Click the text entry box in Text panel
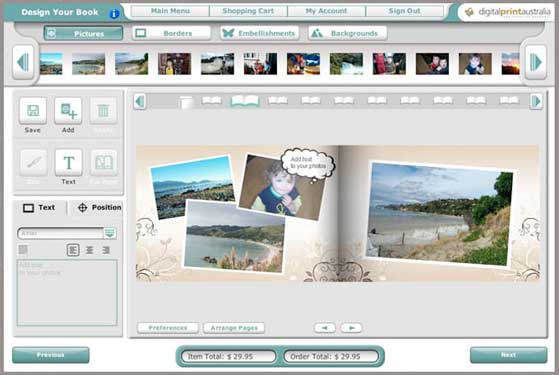The height and width of the screenshot is (375, 559). pyautogui.click(x=67, y=293)
